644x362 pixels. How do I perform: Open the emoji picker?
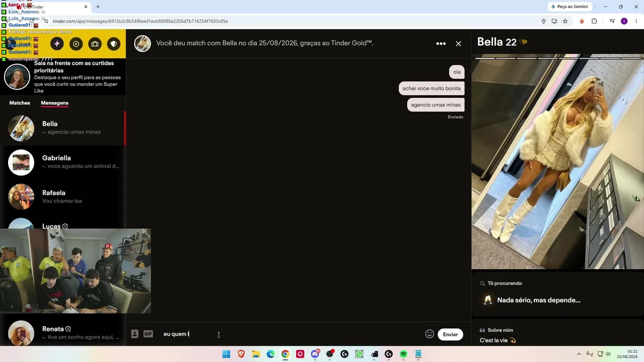coord(430,334)
